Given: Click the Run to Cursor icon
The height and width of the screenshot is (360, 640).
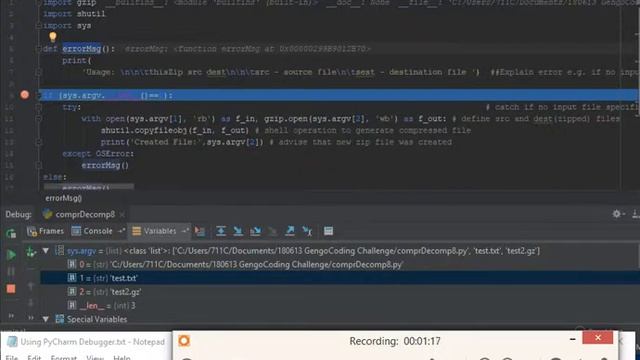Looking at the screenshot, I should pos(307,231).
